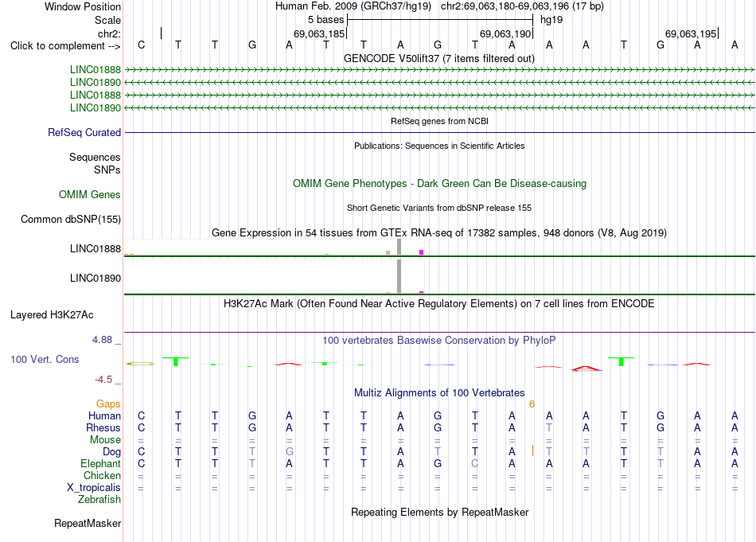Open the 'H3K27Ac Mark' ENCODE track title

click(x=439, y=304)
